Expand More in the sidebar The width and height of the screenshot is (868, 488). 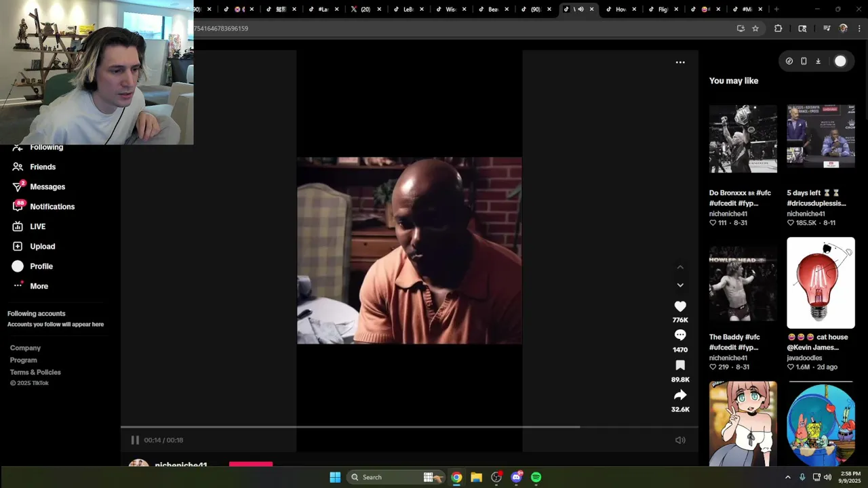[x=31, y=286]
